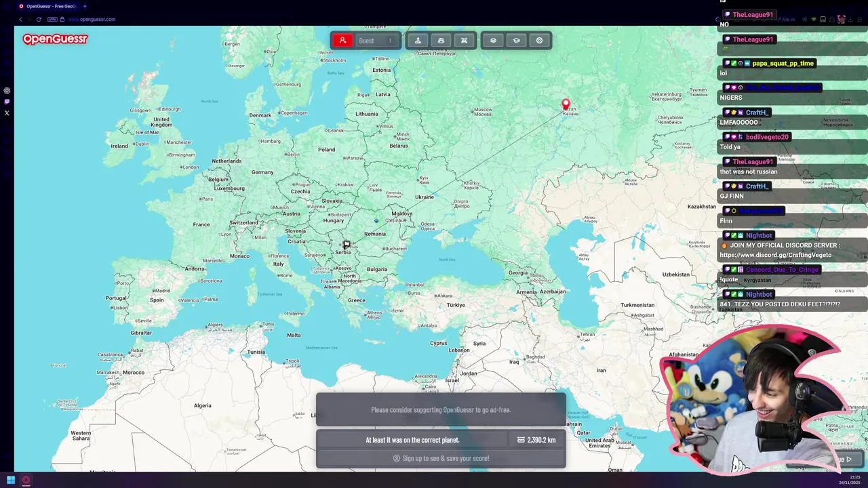The width and height of the screenshot is (868, 488).
Task: Click the Germany label on map
Action: click(x=262, y=172)
